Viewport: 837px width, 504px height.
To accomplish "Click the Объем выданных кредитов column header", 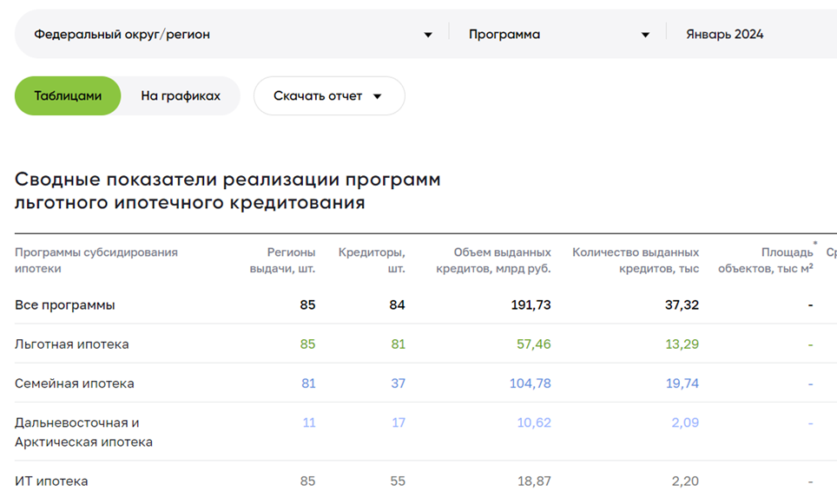I will 493,260.
